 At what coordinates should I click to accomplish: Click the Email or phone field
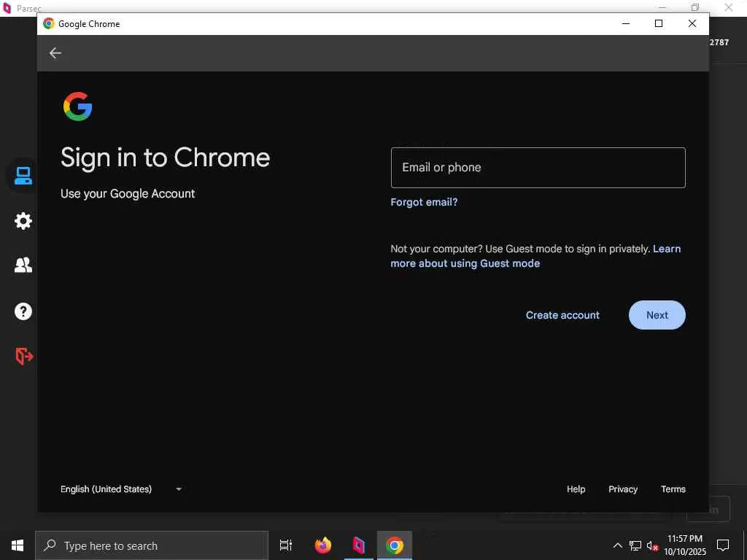[538, 168]
